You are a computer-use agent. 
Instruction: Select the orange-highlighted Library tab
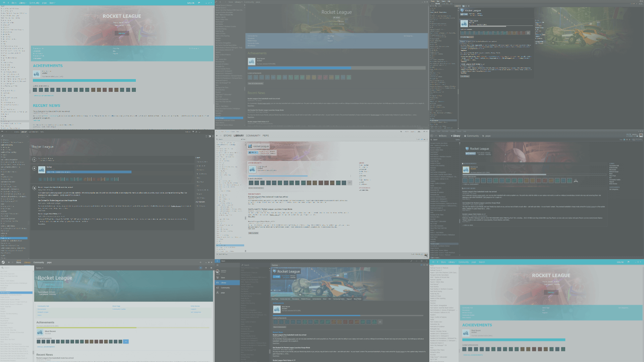[x=27, y=262]
